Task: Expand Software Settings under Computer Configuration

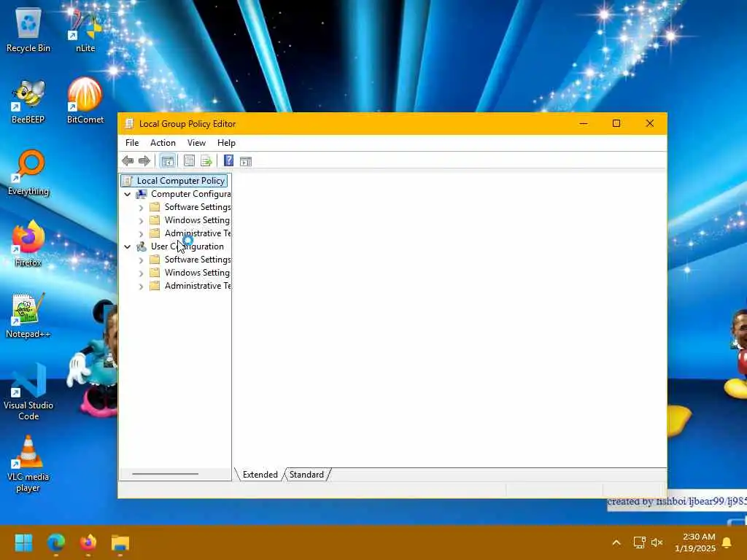Action: point(141,208)
